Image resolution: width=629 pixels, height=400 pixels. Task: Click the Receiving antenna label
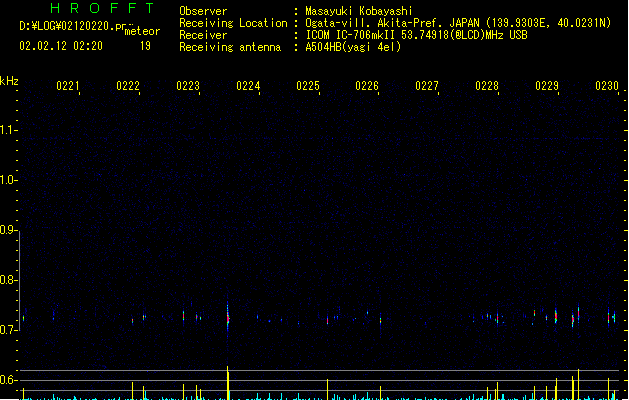pos(230,47)
